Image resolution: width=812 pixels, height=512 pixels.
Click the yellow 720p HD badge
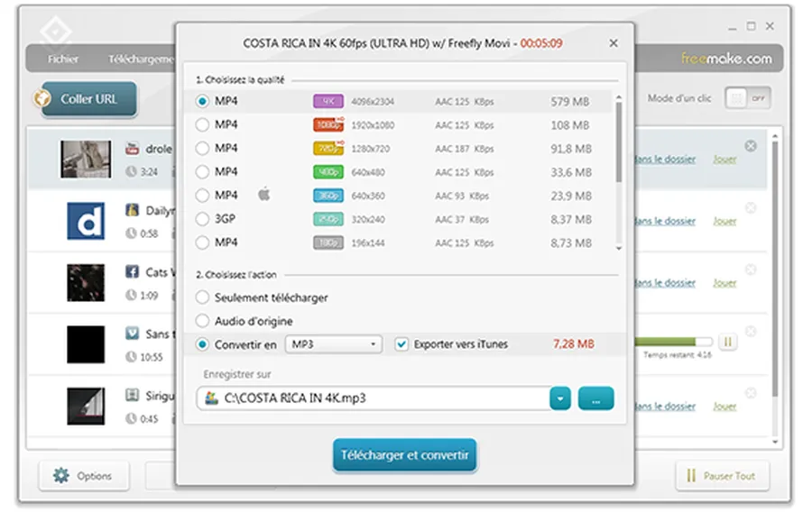[x=328, y=149]
